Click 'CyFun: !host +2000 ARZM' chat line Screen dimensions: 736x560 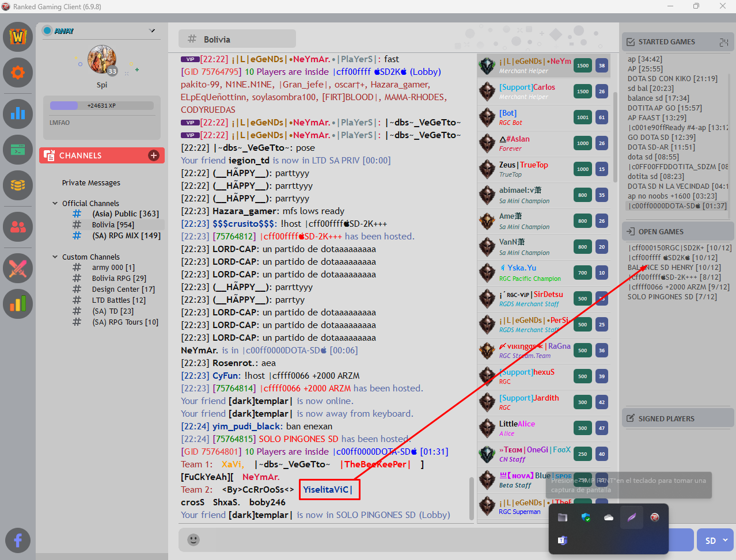[x=270, y=376]
